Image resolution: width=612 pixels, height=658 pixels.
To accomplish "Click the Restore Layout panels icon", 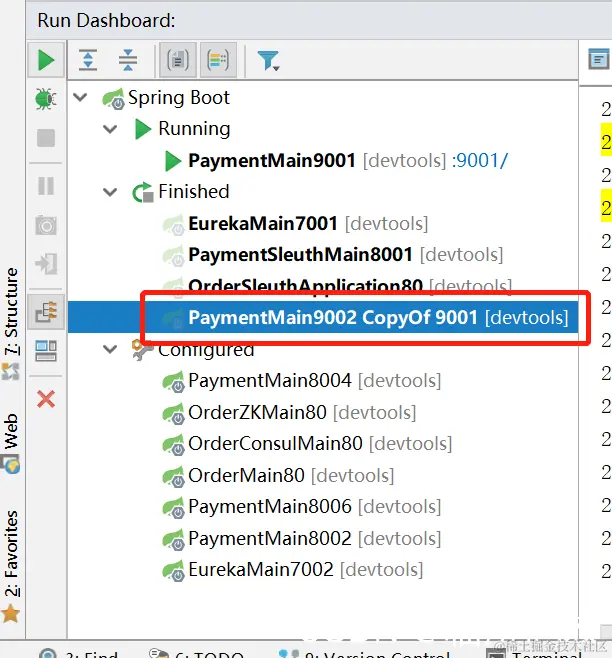I will pos(46,351).
